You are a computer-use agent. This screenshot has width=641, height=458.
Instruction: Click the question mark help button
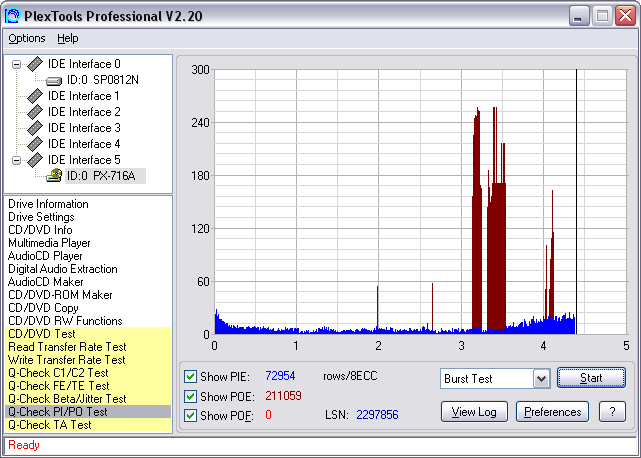[612, 412]
